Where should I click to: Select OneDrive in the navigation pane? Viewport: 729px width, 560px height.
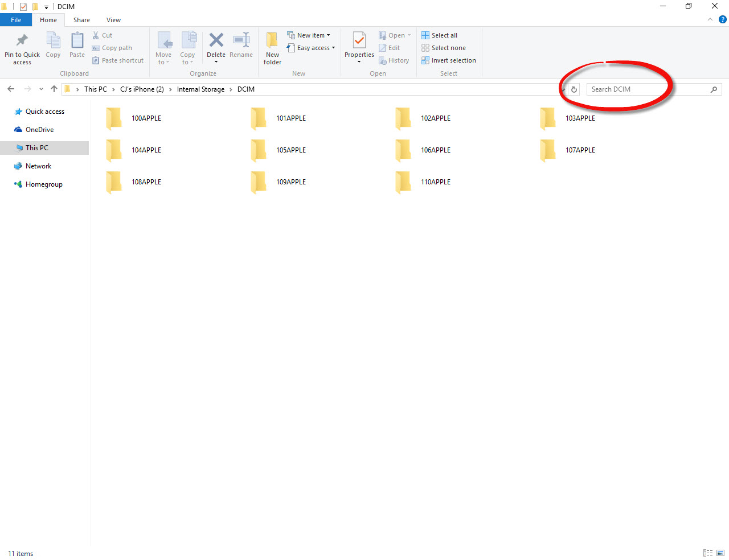[x=39, y=130]
